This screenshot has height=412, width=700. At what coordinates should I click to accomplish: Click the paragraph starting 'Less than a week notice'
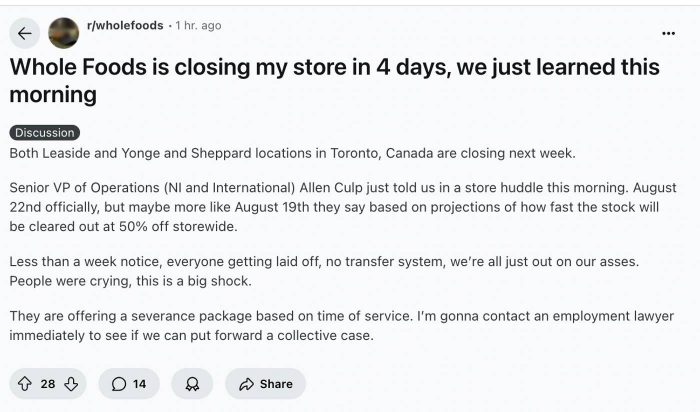[x=324, y=271]
